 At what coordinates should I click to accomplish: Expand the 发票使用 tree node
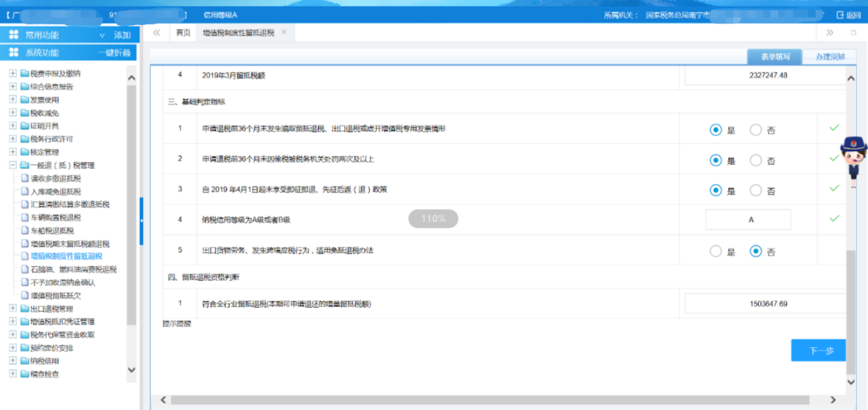click(x=13, y=100)
